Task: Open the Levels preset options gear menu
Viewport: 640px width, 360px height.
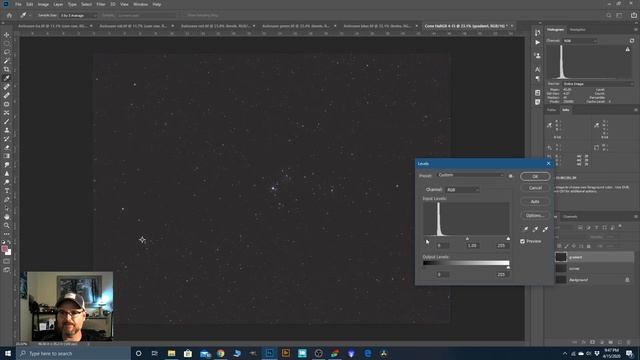Action: 511,176
